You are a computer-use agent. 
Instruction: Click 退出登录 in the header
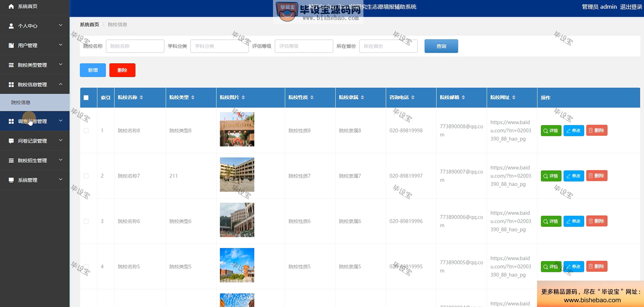pyautogui.click(x=631, y=7)
